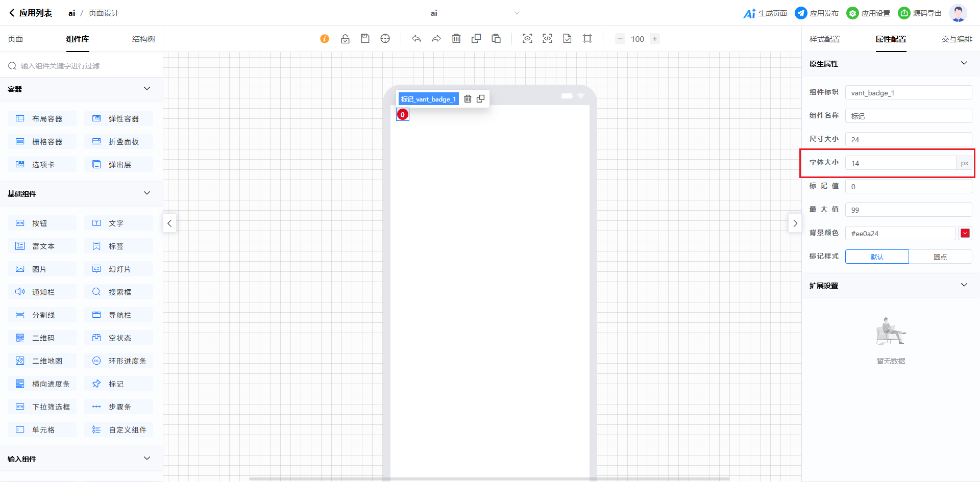Click the undo arrow in the toolbar
The height and width of the screenshot is (482, 980).
click(x=416, y=39)
